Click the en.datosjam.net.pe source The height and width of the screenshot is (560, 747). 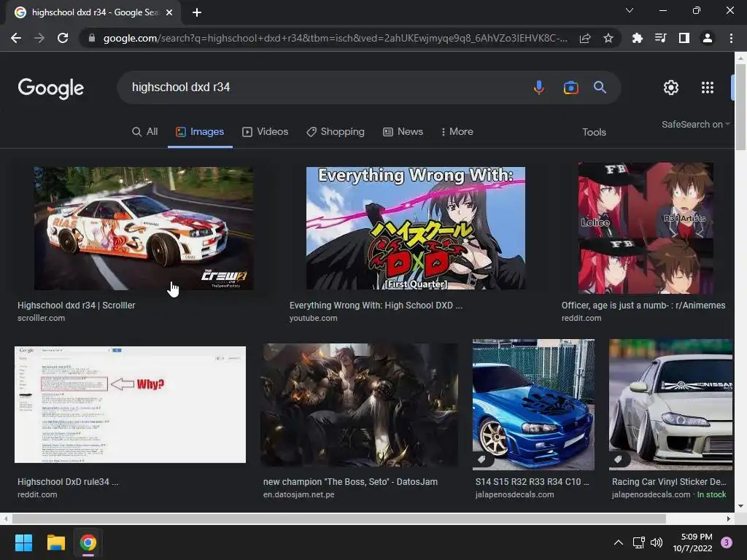tap(298, 495)
